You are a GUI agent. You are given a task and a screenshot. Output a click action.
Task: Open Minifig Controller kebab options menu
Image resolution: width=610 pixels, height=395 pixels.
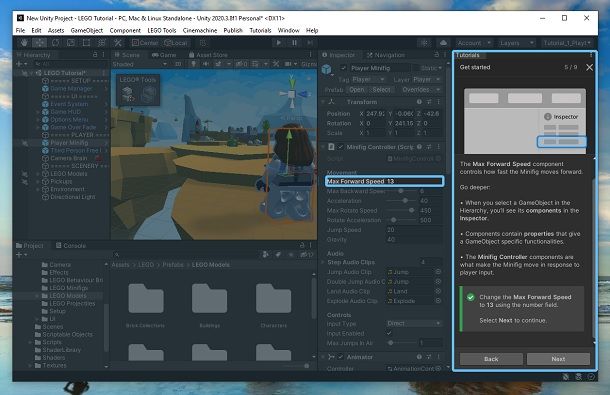click(x=438, y=147)
